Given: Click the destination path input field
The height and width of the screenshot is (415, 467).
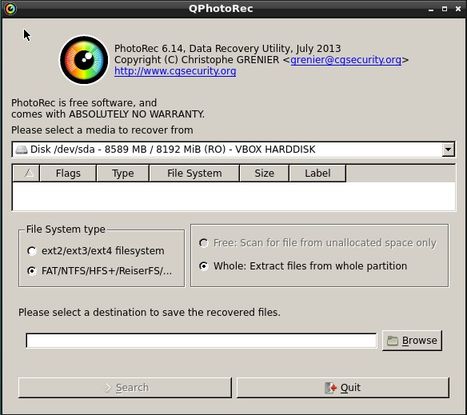Looking at the screenshot, I should click(201, 341).
